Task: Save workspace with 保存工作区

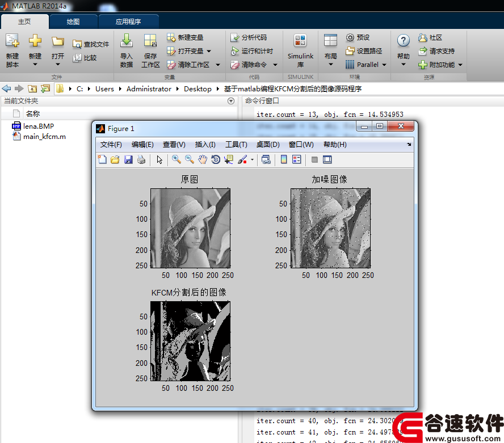Action: pyautogui.click(x=150, y=50)
